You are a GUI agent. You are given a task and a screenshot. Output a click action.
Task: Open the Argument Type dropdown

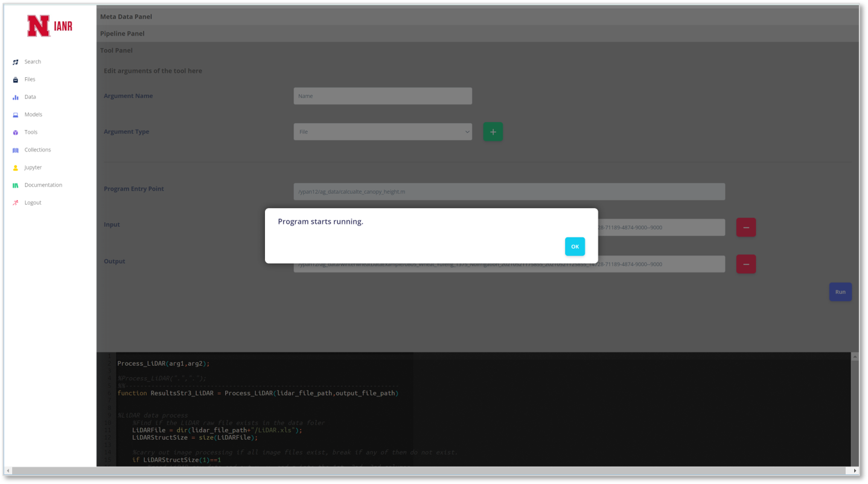tap(383, 132)
